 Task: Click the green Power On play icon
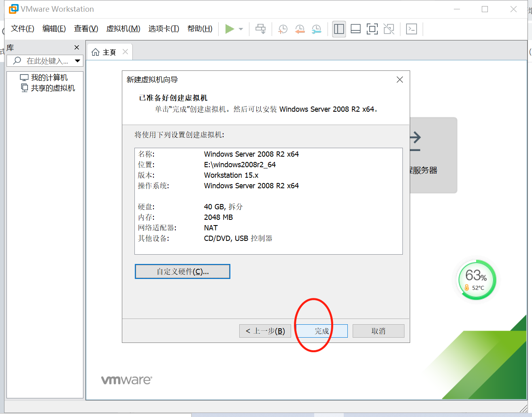click(230, 29)
